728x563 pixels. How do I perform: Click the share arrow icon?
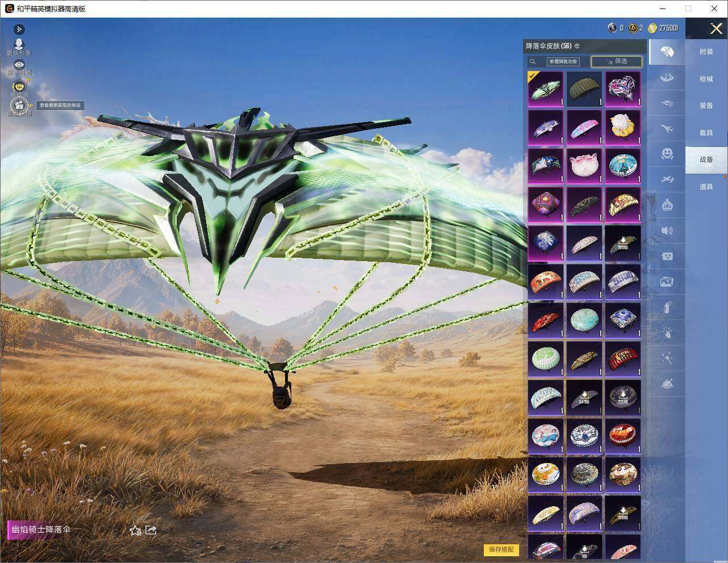(x=151, y=530)
